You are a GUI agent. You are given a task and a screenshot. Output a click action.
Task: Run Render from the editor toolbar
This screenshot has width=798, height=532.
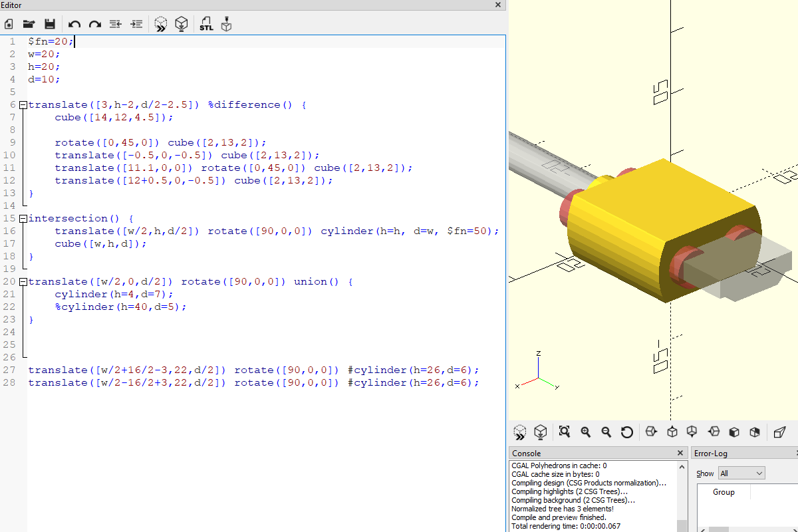pyautogui.click(x=181, y=24)
